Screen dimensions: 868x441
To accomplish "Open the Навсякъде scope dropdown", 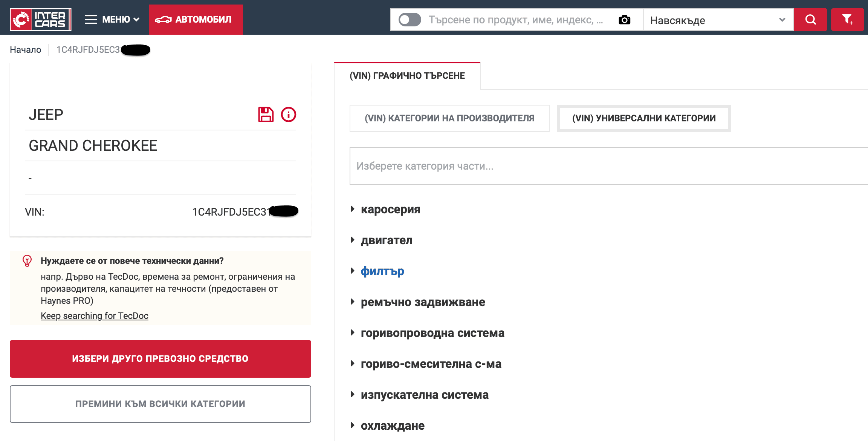I will pos(718,20).
